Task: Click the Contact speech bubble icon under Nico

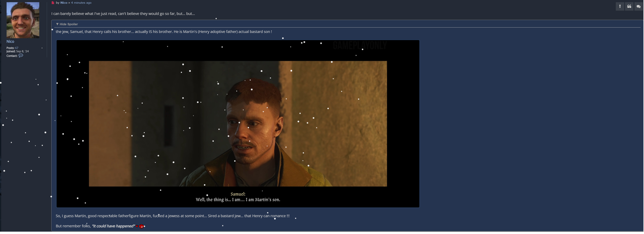Action: (x=21, y=56)
